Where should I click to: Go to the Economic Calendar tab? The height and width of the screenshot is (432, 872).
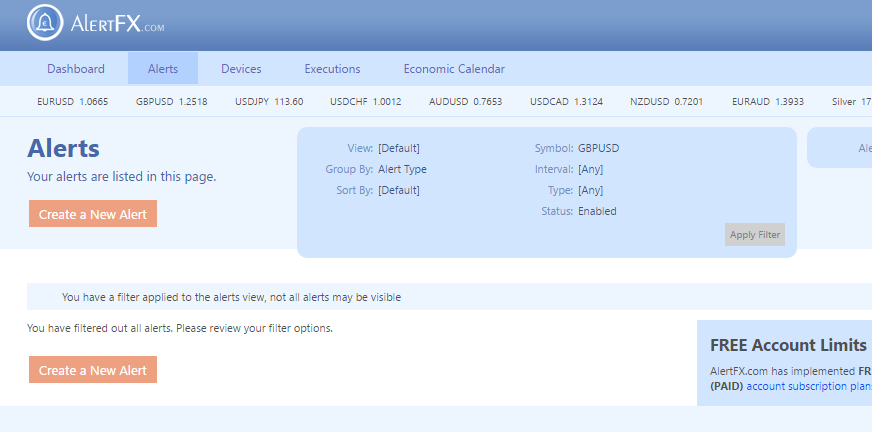tap(454, 69)
